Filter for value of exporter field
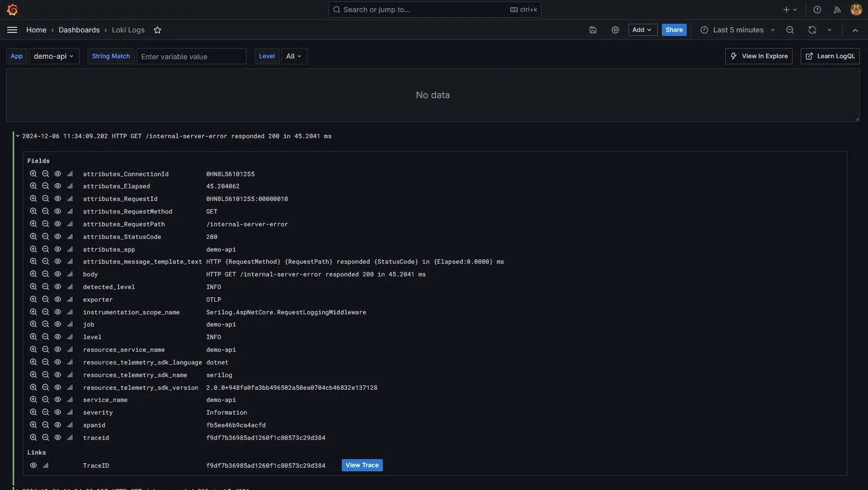The width and height of the screenshot is (868, 490). point(33,299)
